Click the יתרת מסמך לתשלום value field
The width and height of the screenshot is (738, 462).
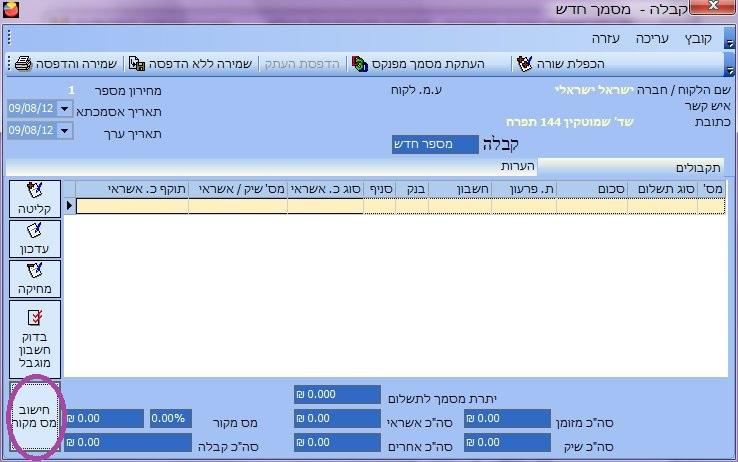[337, 394]
